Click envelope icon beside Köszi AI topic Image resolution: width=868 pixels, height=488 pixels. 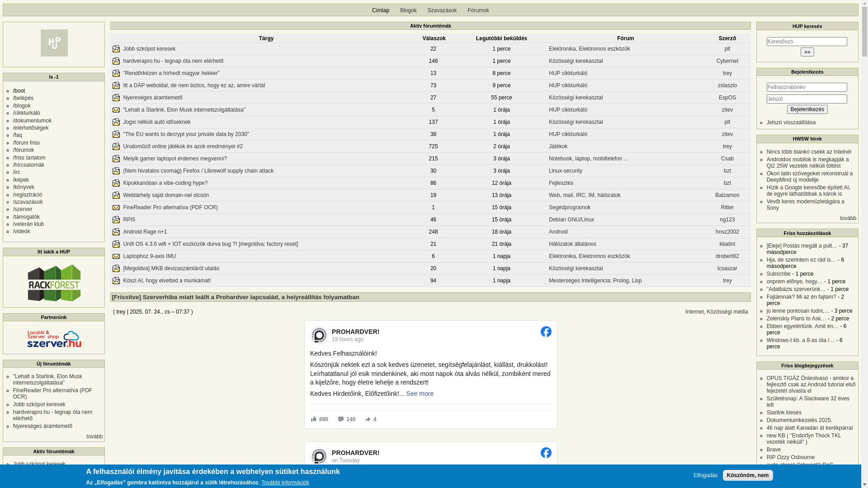(x=116, y=281)
